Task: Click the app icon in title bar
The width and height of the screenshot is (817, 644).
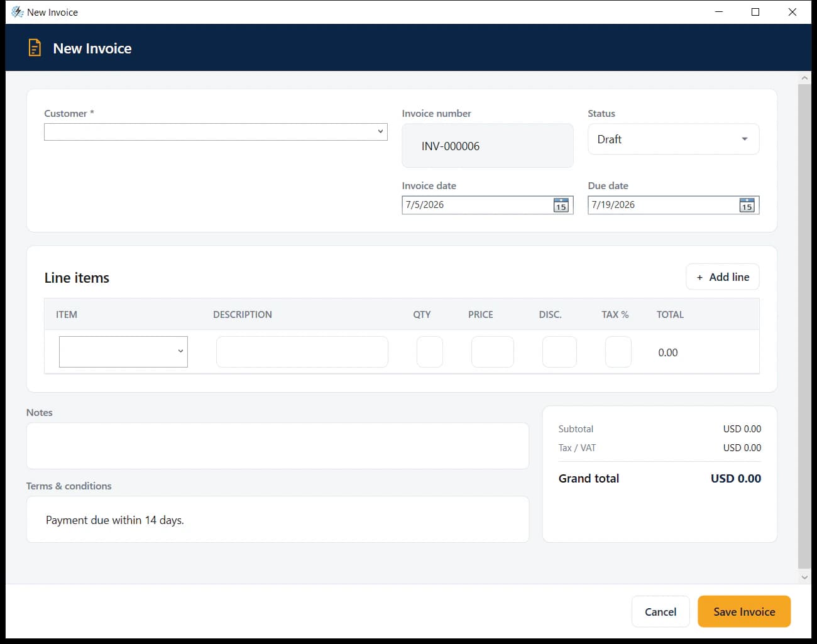Action: click(17, 12)
